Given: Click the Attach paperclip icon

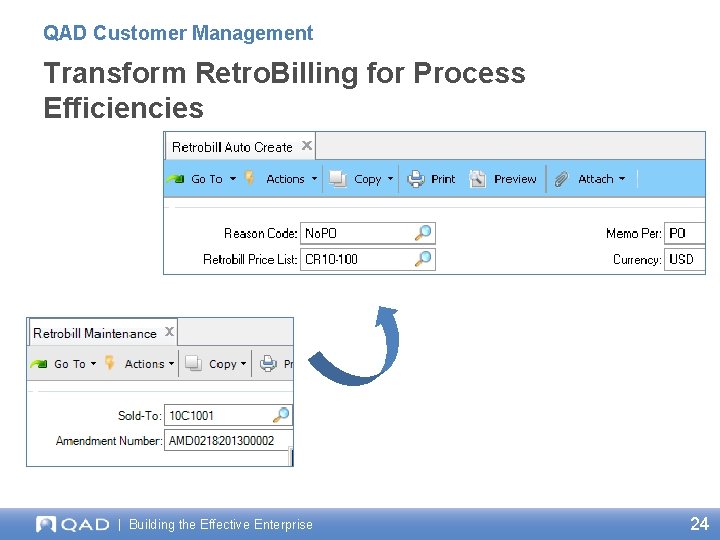Looking at the screenshot, I should tap(561, 179).
